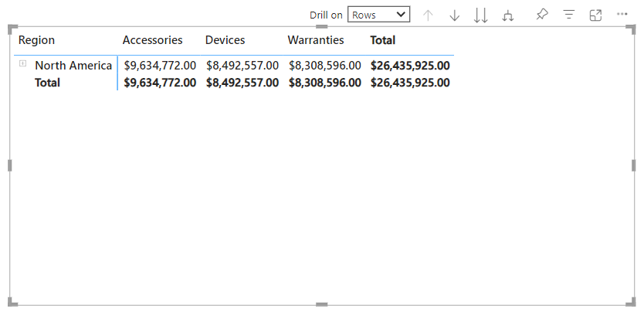The width and height of the screenshot is (644, 312).
Task: Pin the visual using the pin icon
Action: pos(541,15)
